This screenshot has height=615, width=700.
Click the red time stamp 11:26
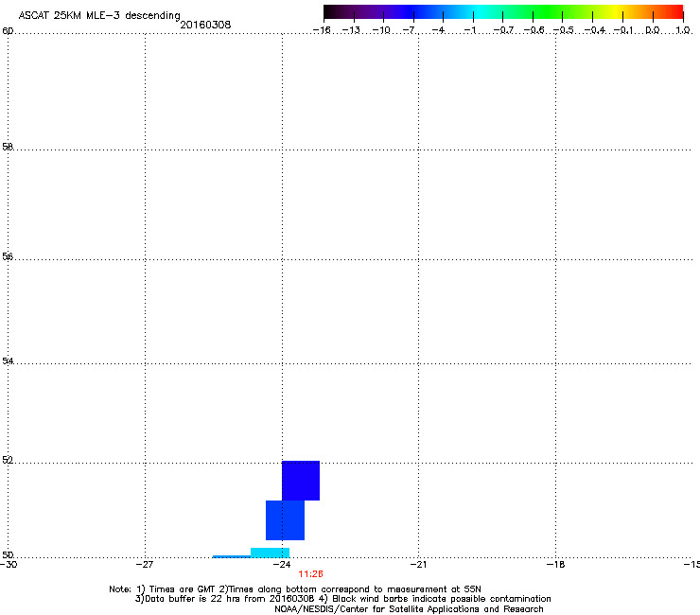[x=310, y=574]
